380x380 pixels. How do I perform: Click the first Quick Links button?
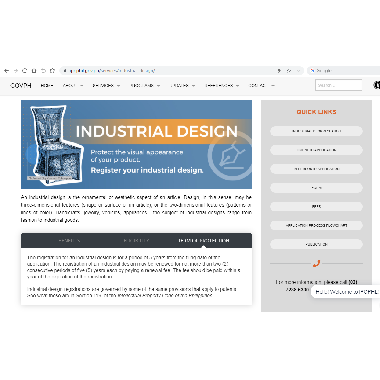pyautogui.click(x=316, y=131)
